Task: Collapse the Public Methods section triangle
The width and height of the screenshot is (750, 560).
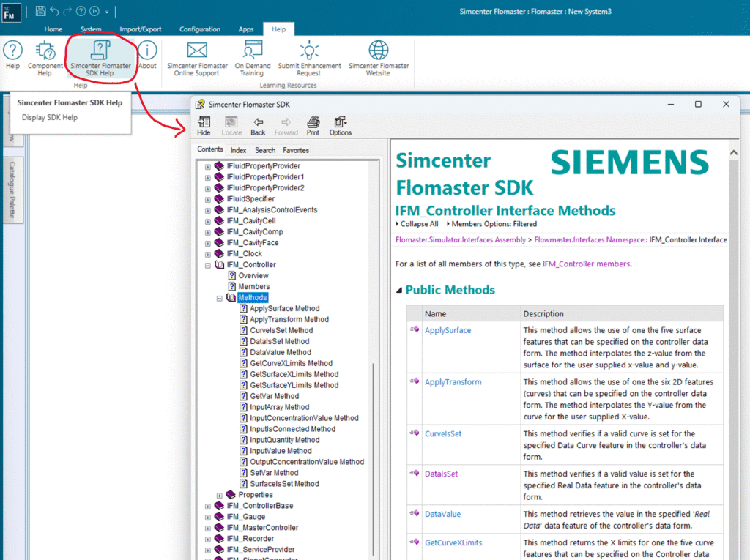Action: click(x=399, y=291)
